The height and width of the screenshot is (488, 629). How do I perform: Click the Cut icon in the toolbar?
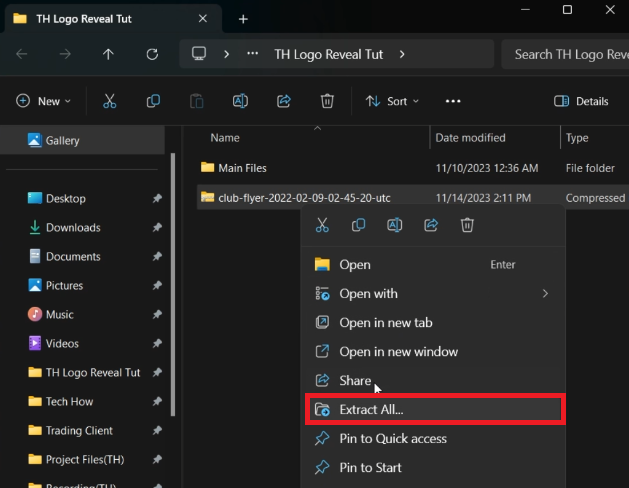(110, 101)
